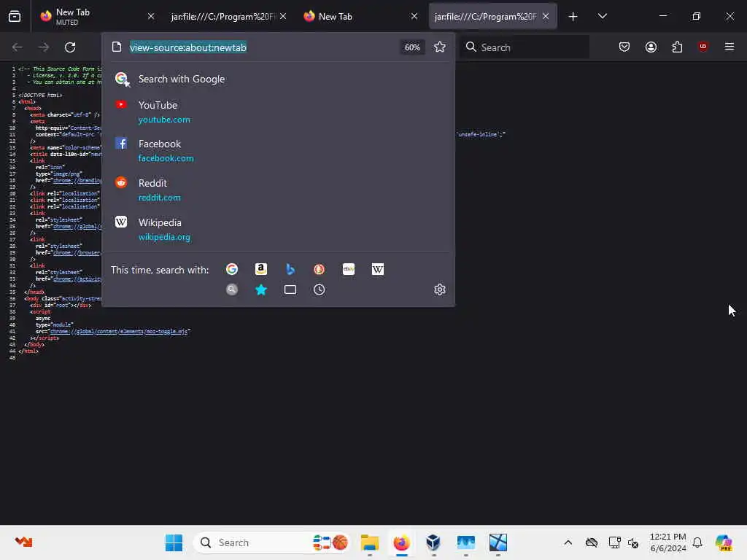Reset the 60% zoom level badge
This screenshot has width=747, height=560.
tap(412, 47)
